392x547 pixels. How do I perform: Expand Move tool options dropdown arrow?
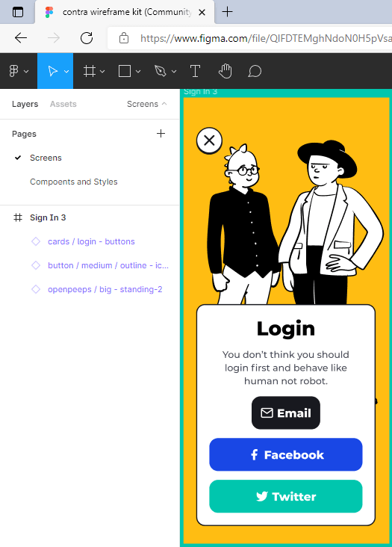(66, 72)
